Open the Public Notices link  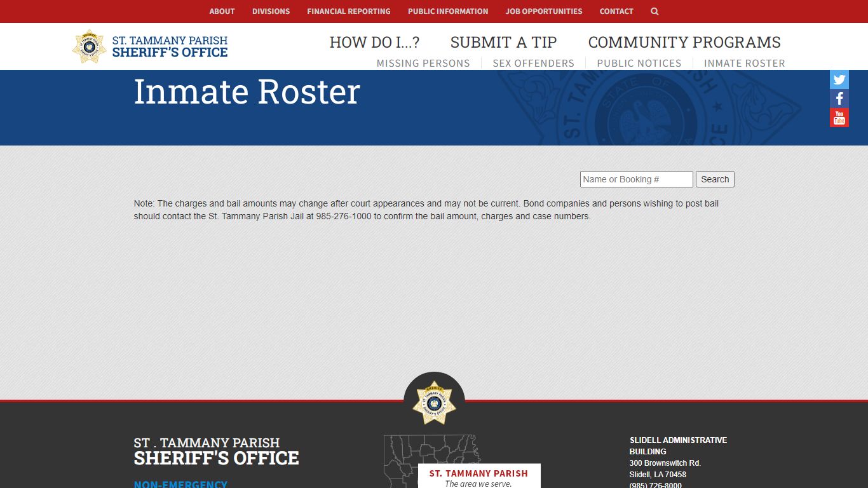[639, 64]
